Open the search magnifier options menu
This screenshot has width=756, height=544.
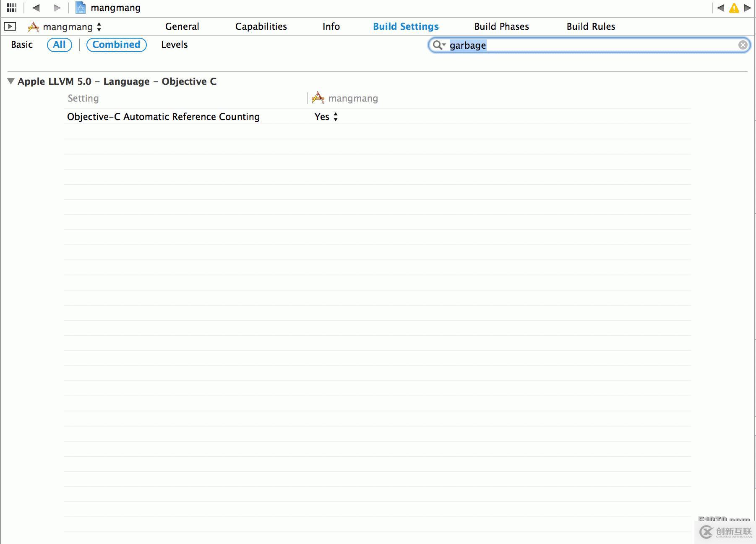(x=439, y=45)
